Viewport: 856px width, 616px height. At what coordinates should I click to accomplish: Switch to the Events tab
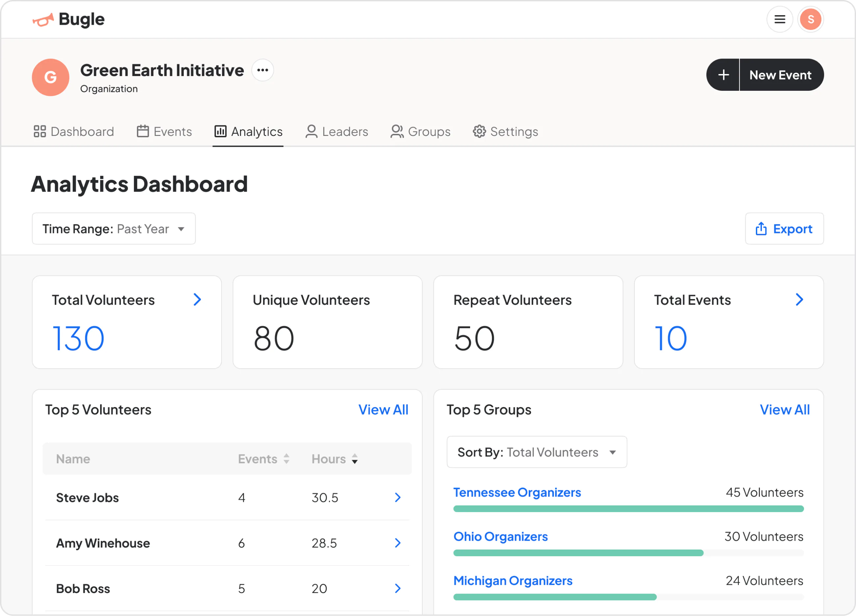(x=164, y=132)
